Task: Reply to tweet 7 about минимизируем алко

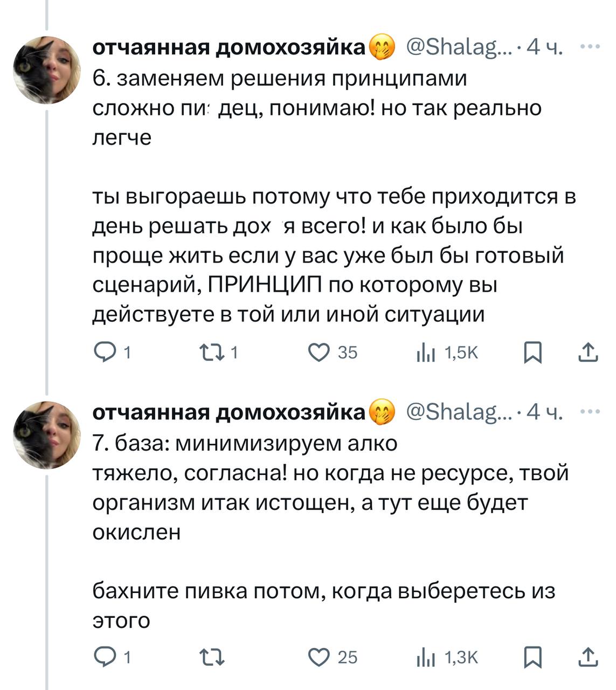Action: click(102, 657)
